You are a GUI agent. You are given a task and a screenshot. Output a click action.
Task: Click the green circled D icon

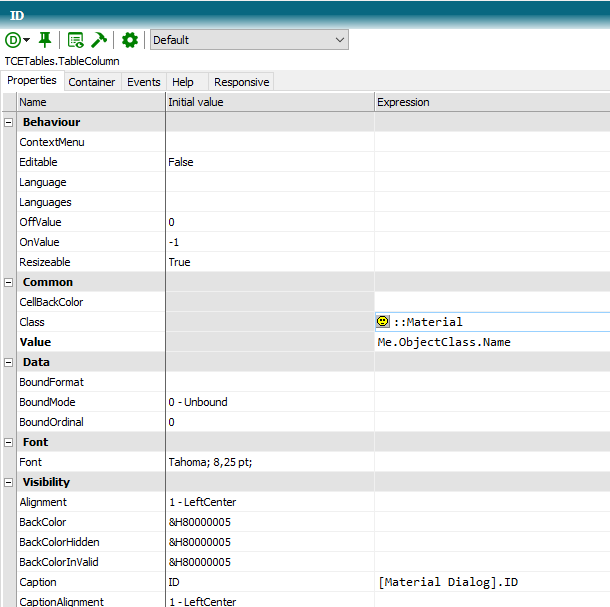pos(12,40)
